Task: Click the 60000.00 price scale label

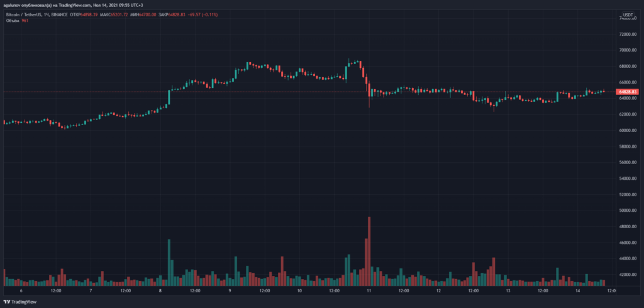Action: pos(628,130)
